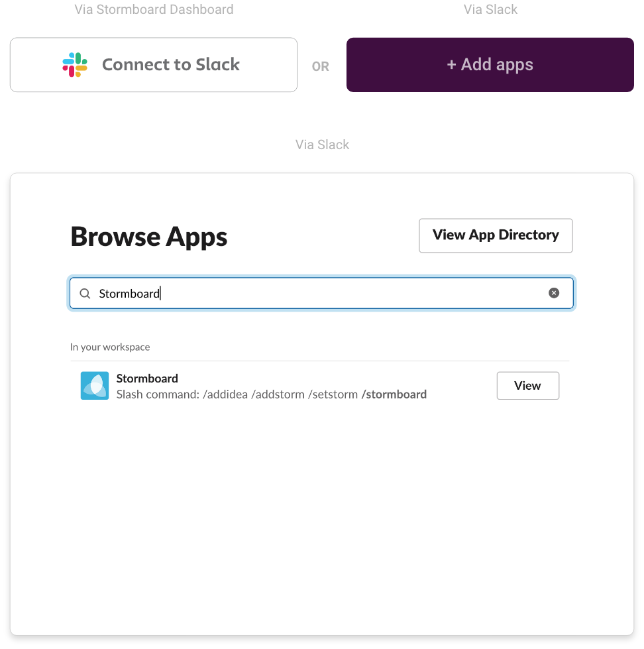Click the OR separator between buttons
The width and height of the screenshot is (644, 649).
point(321,66)
